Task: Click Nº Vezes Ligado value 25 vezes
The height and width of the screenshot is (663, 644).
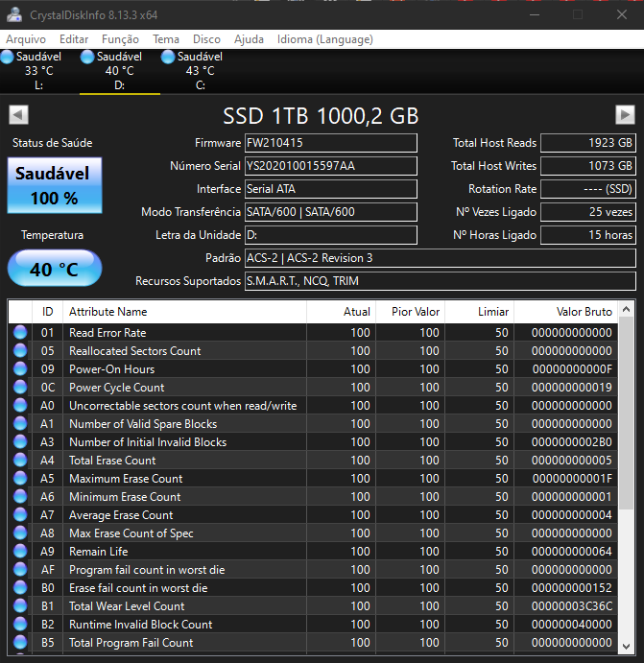Action: click(588, 212)
